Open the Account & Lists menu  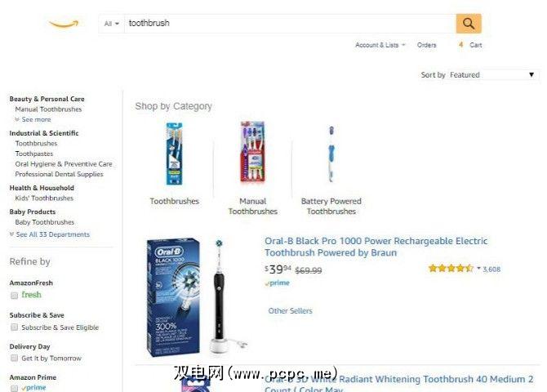coord(380,45)
